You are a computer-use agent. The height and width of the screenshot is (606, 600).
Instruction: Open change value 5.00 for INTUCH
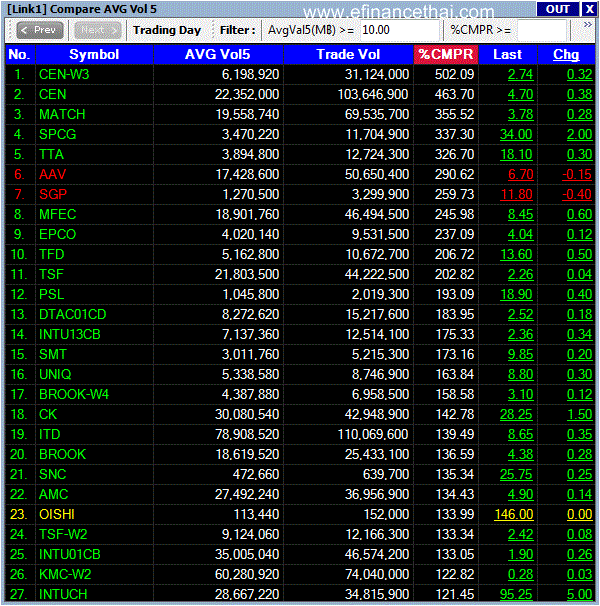pos(580,594)
